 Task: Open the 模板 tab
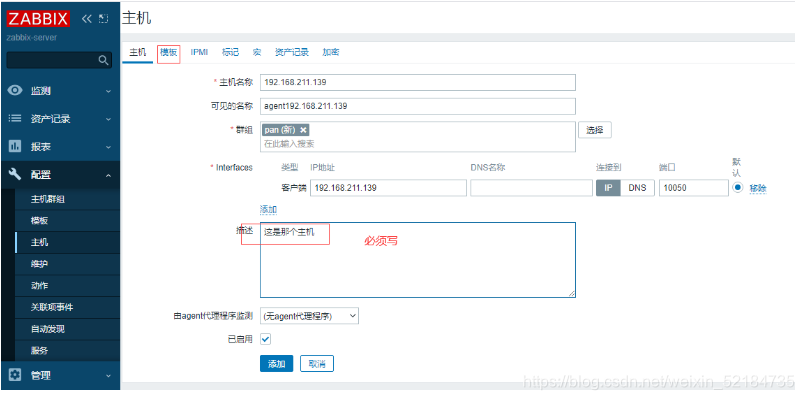click(x=169, y=52)
